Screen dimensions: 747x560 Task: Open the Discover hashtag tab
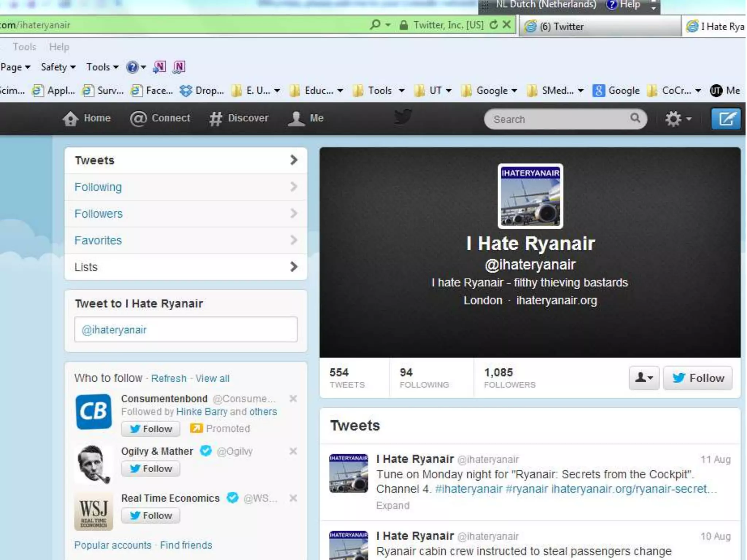(x=216, y=118)
